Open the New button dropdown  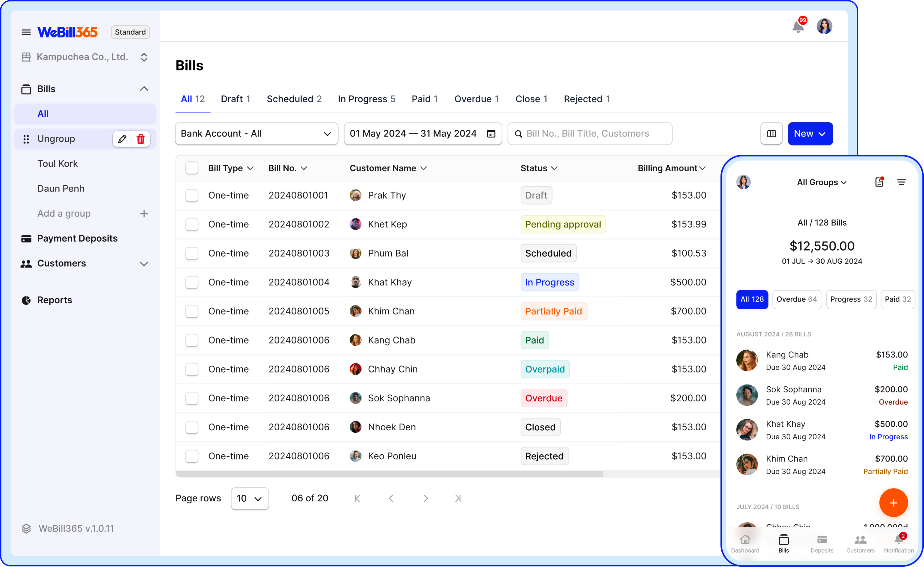(x=810, y=134)
